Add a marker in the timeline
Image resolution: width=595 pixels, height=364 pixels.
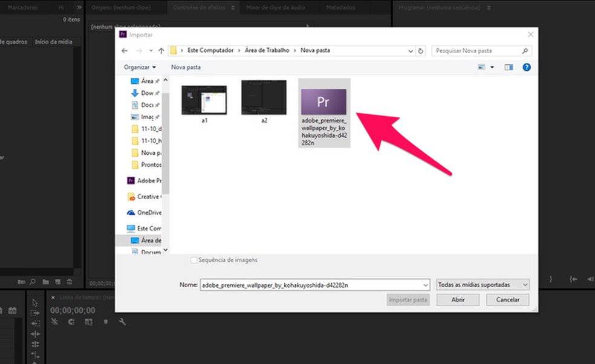[105, 322]
